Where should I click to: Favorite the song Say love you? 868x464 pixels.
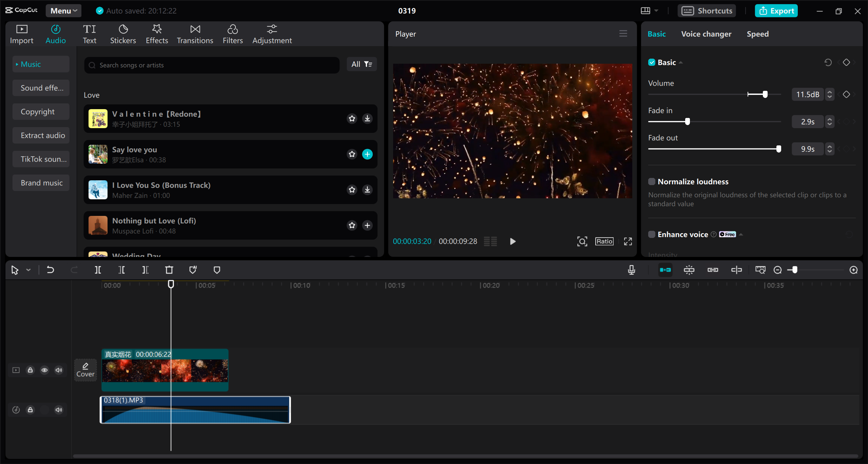(x=352, y=154)
